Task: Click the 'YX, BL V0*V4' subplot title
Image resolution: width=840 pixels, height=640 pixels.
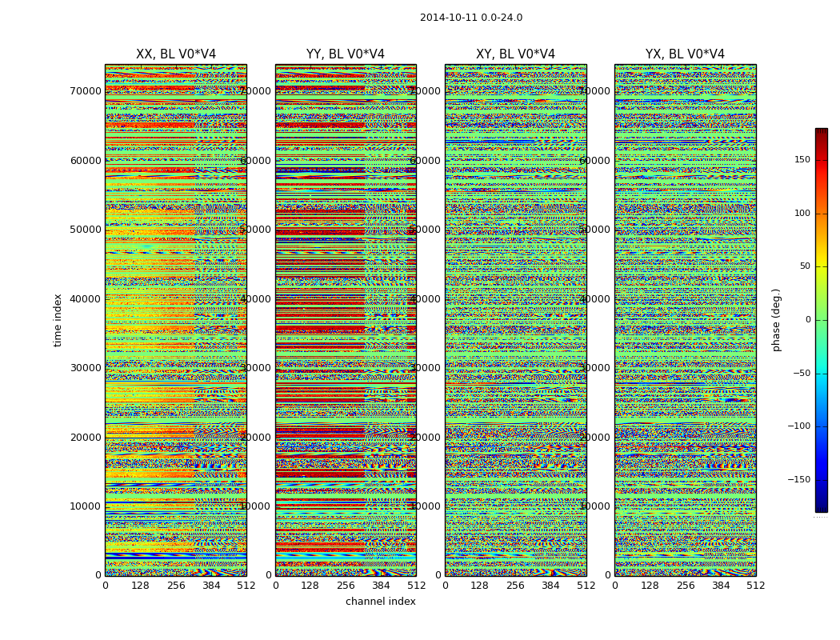Action: point(685,54)
